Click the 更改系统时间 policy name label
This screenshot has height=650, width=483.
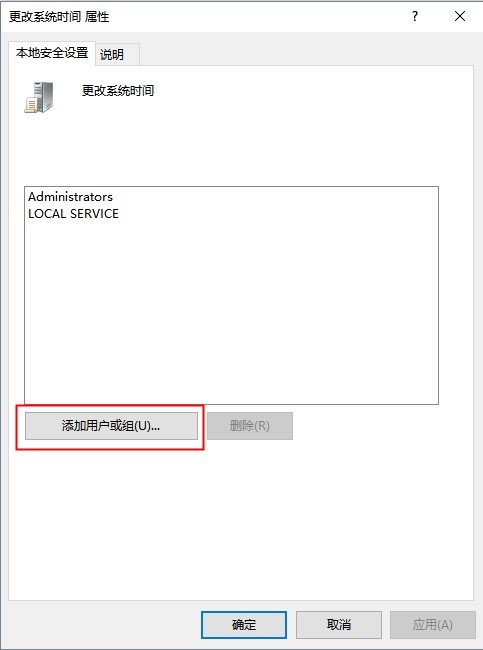point(118,90)
